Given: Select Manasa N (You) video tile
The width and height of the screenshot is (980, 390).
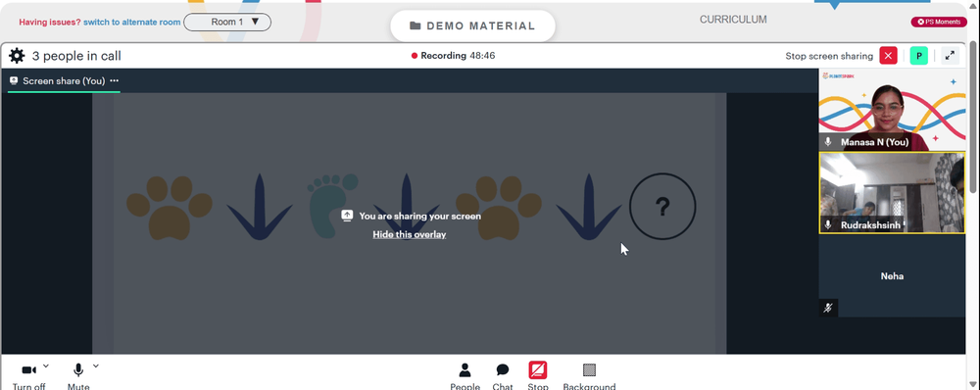Looking at the screenshot, I should tap(892, 110).
